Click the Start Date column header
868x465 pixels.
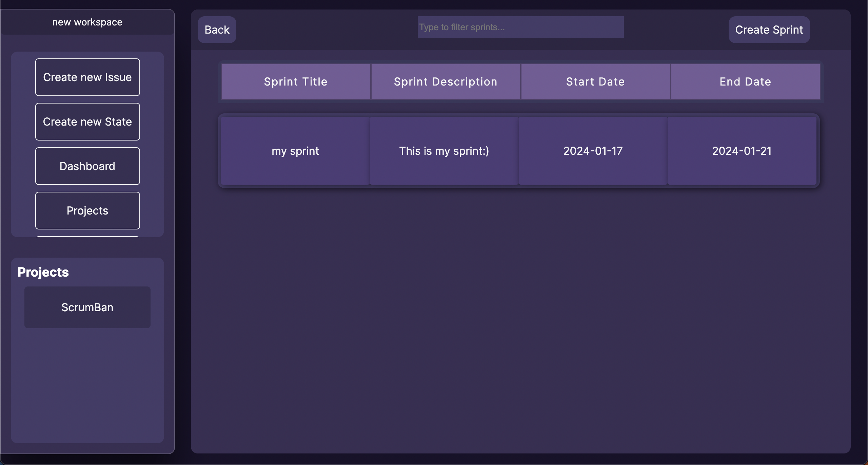pyautogui.click(x=595, y=82)
